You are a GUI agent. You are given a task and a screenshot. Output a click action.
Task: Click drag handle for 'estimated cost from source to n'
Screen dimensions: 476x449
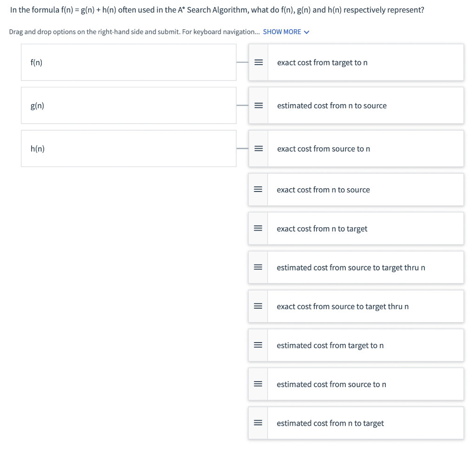[x=258, y=384]
